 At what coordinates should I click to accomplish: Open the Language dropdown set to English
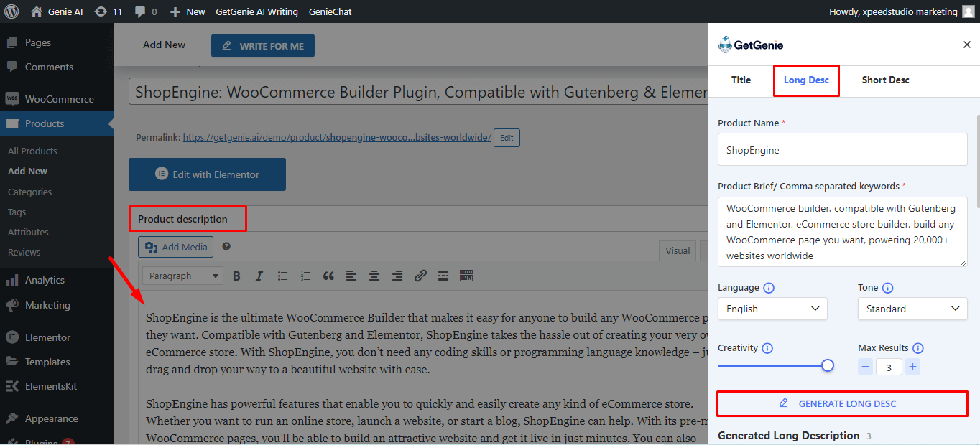click(772, 309)
